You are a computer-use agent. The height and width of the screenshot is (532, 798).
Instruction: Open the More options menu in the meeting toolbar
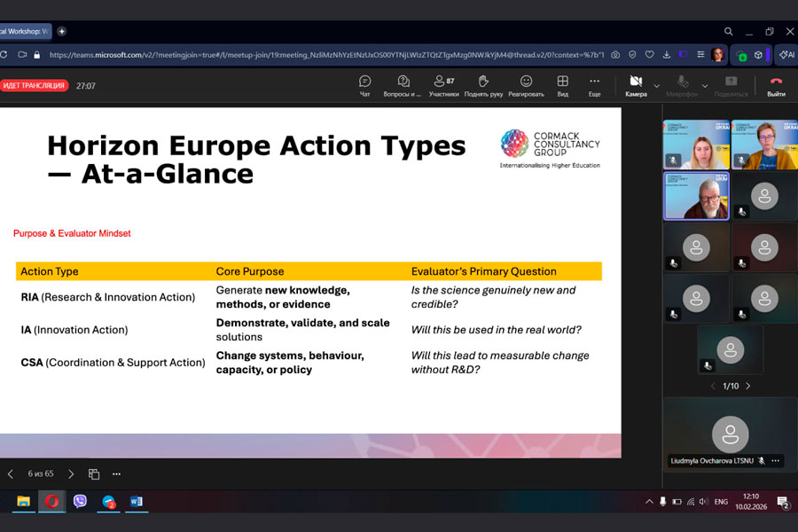click(x=594, y=85)
